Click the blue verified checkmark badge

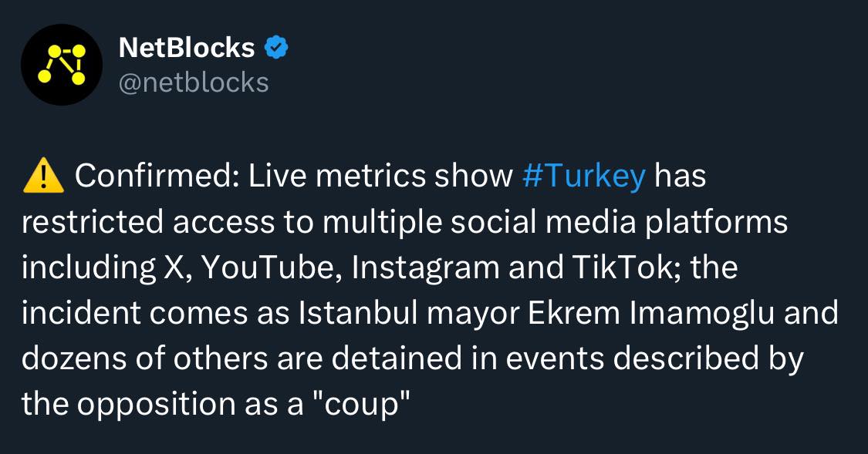click(x=276, y=48)
